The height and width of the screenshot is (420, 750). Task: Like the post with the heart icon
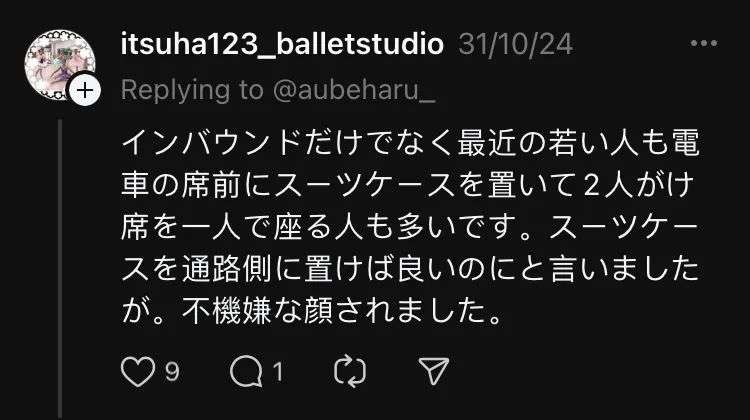pos(138,371)
